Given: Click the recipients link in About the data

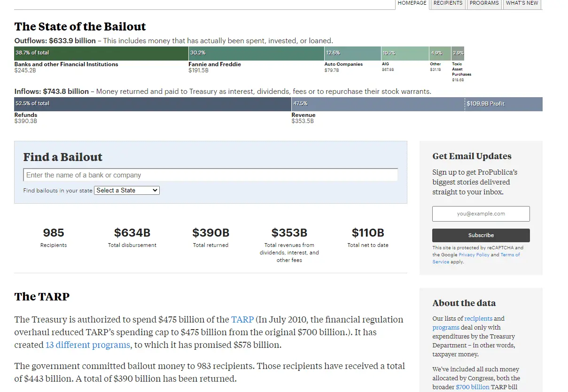Looking at the screenshot, I should [478, 318].
